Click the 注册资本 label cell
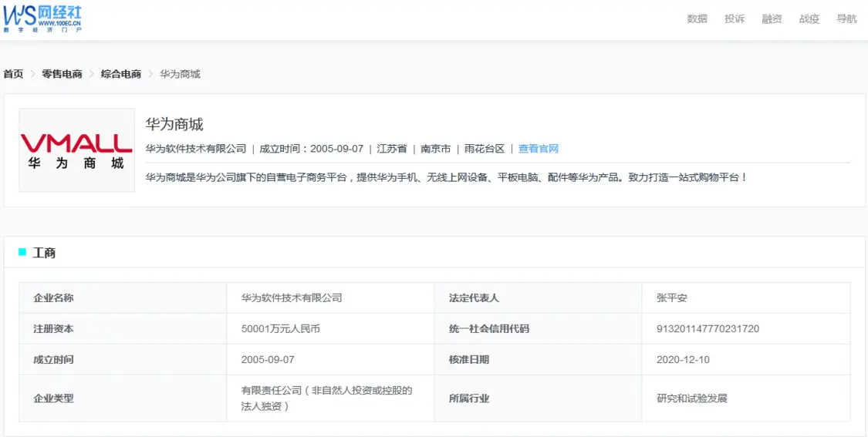 [123, 329]
